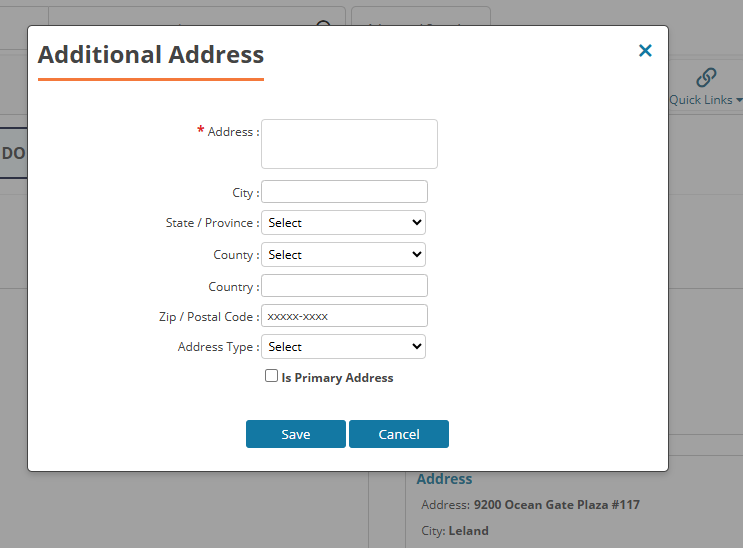Screen dimensions: 743x548
Task: Expand the Quick Links menu caret
Action: tap(739, 101)
